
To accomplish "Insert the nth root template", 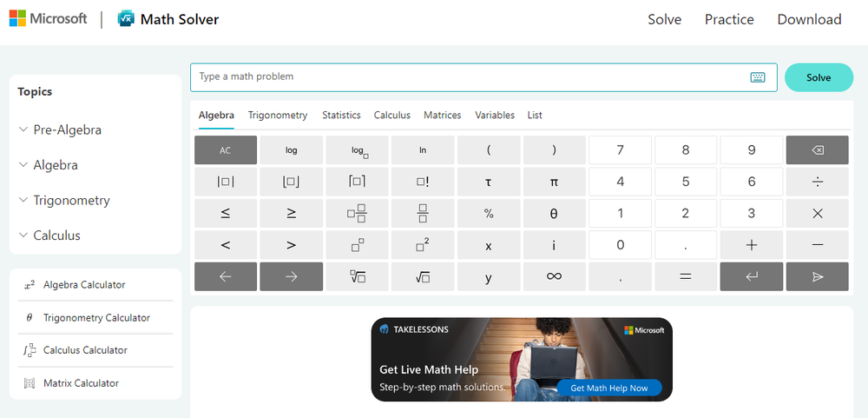I will [357, 276].
